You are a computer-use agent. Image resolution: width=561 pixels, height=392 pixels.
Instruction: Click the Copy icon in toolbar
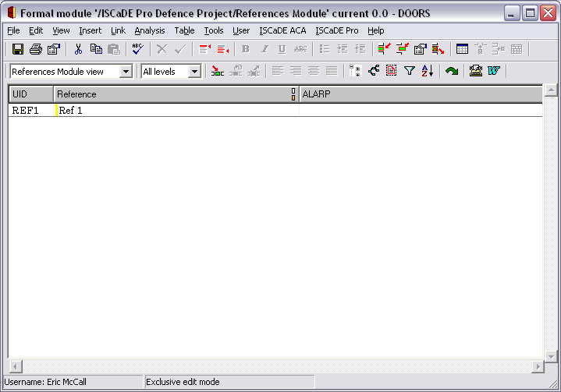click(x=96, y=49)
